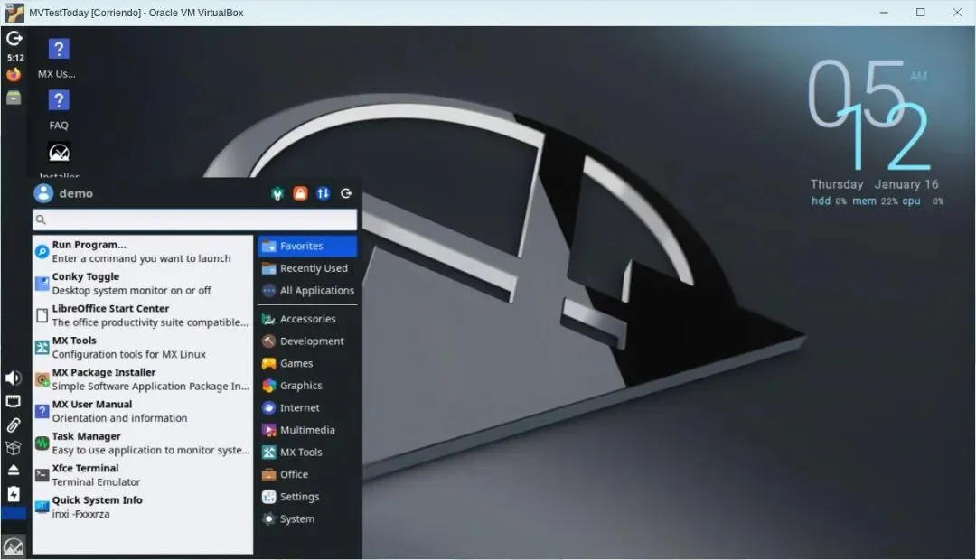Open MX User Manual from favorites list
The width and height of the screenshot is (976, 560).
point(143,411)
